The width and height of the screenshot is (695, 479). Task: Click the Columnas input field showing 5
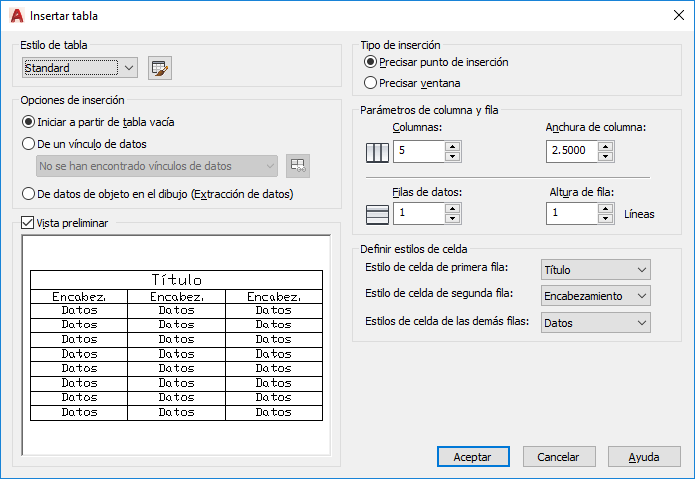419,152
